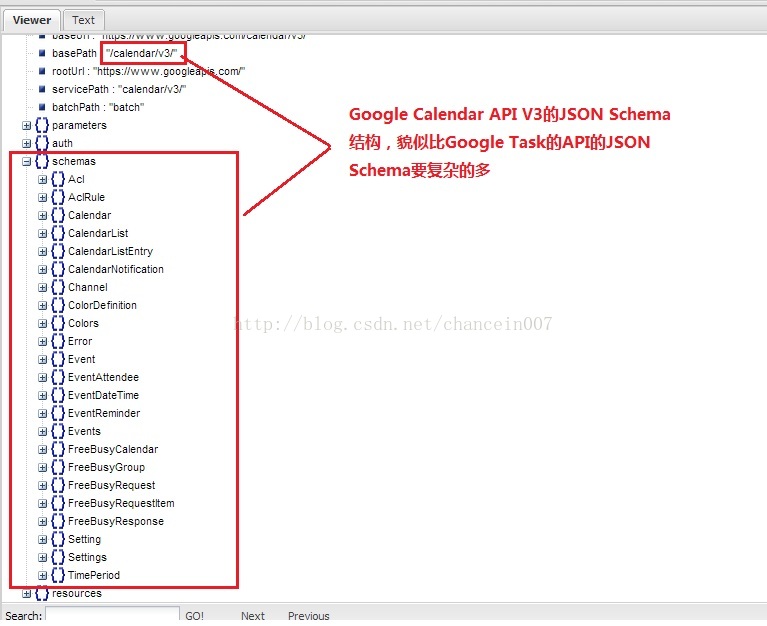This screenshot has width=767, height=626.
Task: Expand the Channel schema node
Action: click(43, 288)
